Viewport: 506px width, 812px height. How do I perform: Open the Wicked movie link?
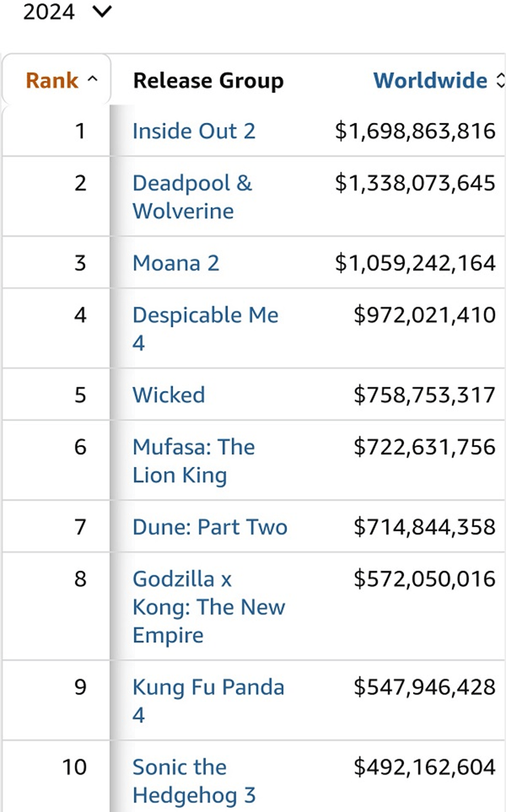pyautogui.click(x=168, y=395)
